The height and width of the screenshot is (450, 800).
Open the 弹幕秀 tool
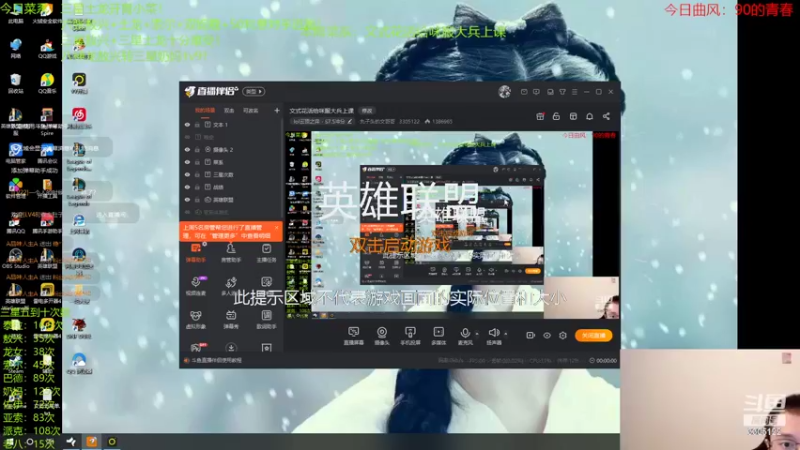(x=231, y=319)
